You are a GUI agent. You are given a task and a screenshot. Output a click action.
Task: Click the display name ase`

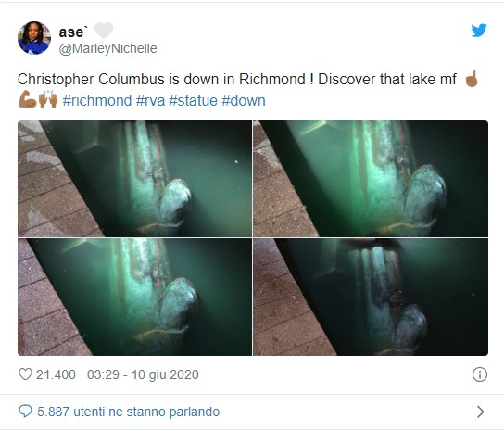point(73,32)
